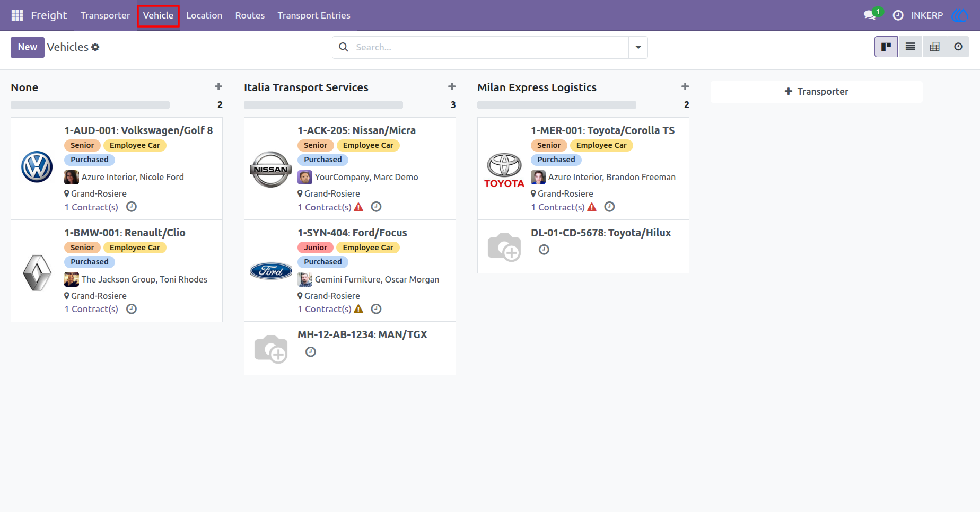Open Vehicles settings gear icon
Image resolution: width=980 pixels, height=512 pixels.
point(95,47)
